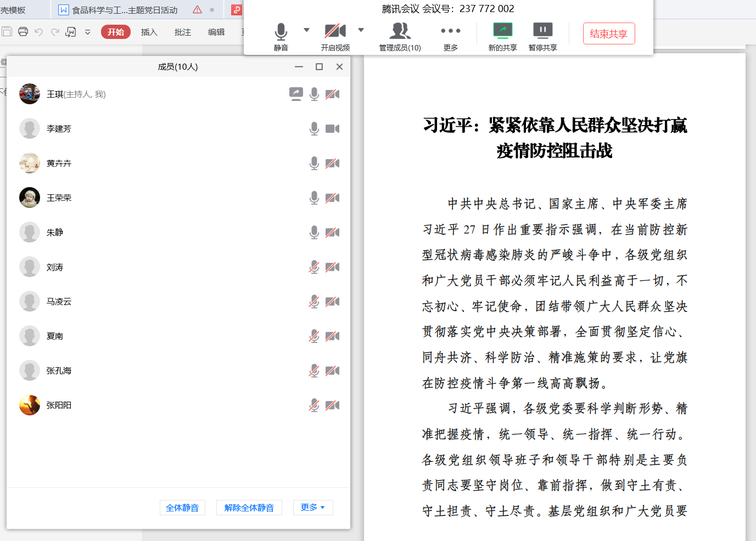756x541 pixels.
Task: Open the manage members panel icon
Action: (x=400, y=31)
